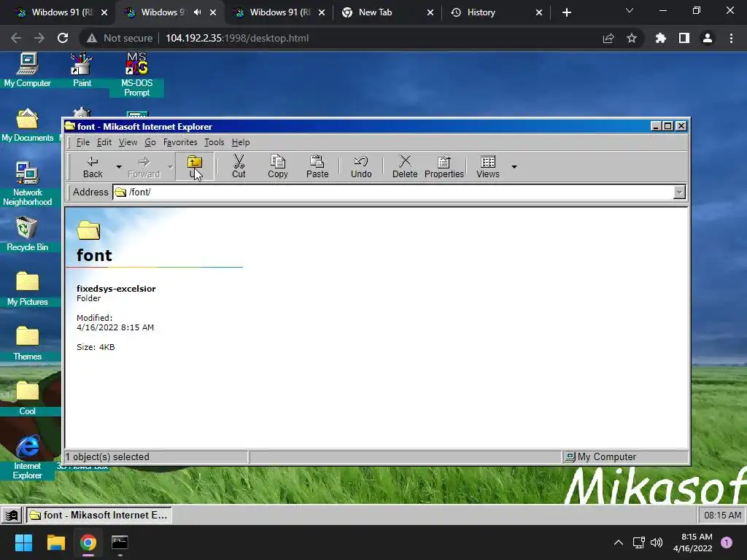Viewport: 747px width, 560px height.
Task: Click the Back toolbar button
Action: click(x=93, y=167)
